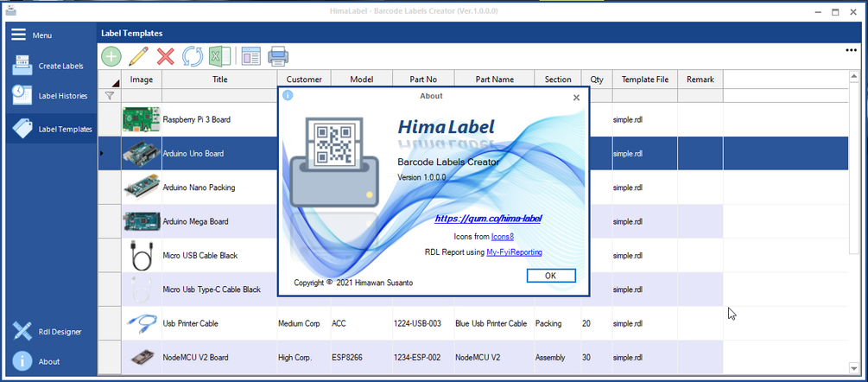Image resolution: width=868 pixels, height=382 pixels.
Task: Sort by Template File column header
Action: [x=645, y=80]
